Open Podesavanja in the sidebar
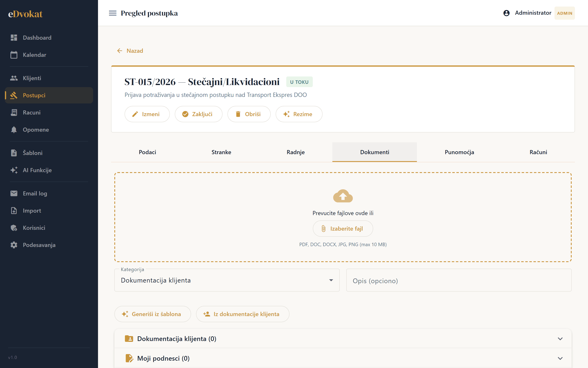588x368 pixels. point(49,245)
